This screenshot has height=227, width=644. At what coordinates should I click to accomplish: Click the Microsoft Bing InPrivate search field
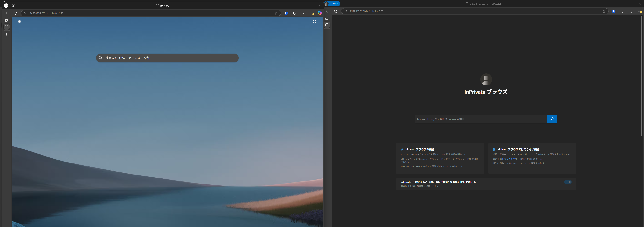pyautogui.click(x=481, y=119)
